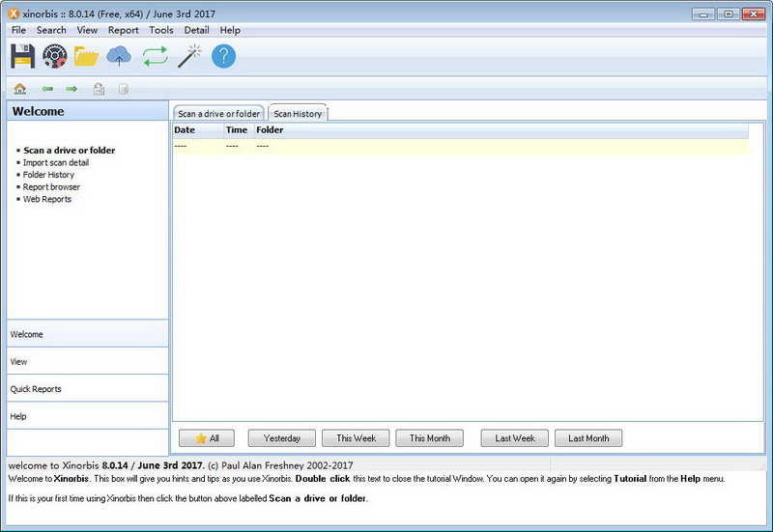Filter history by Last Week
The width and height of the screenshot is (773, 532).
tap(515, 438)
